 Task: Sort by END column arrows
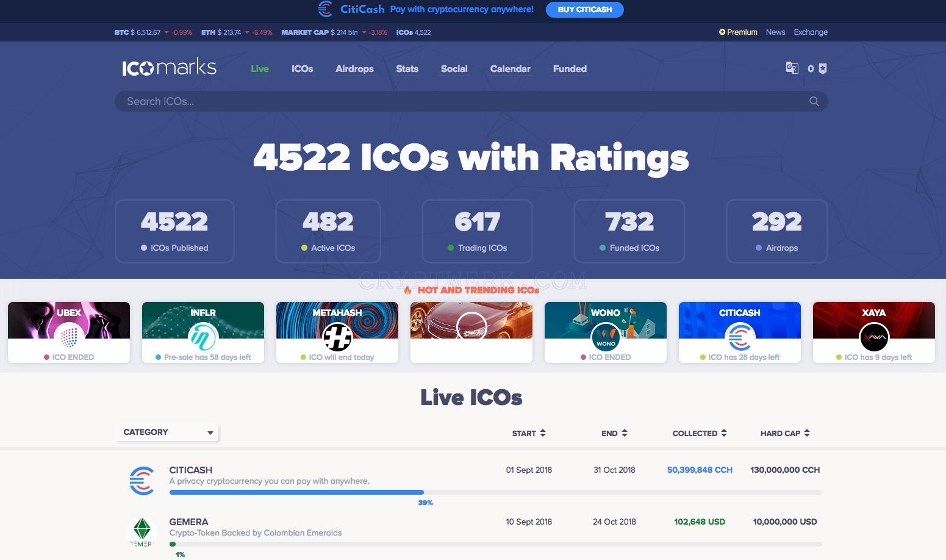[x=624, y=433]
